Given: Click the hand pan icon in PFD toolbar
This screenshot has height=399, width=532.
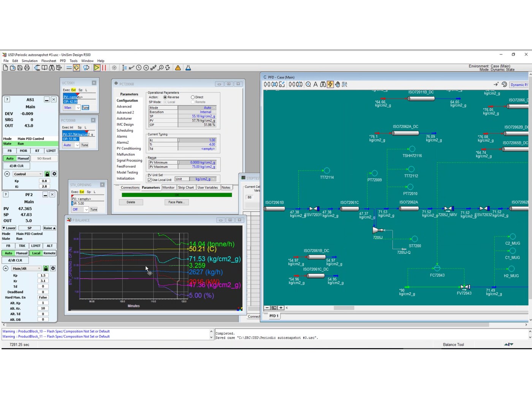Looking at the screenshot, I should click(337, 84).
